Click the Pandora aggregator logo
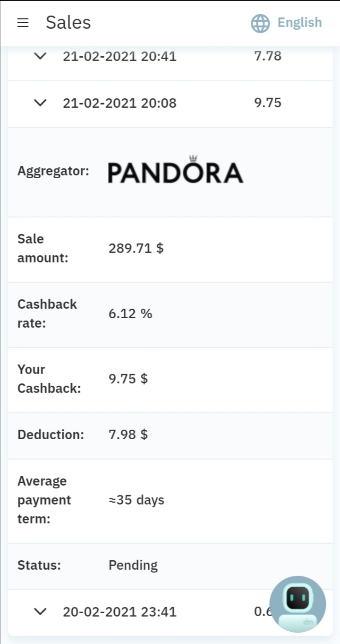The height and width of the screenshot is (644, 340). click(x=175, y=171)
